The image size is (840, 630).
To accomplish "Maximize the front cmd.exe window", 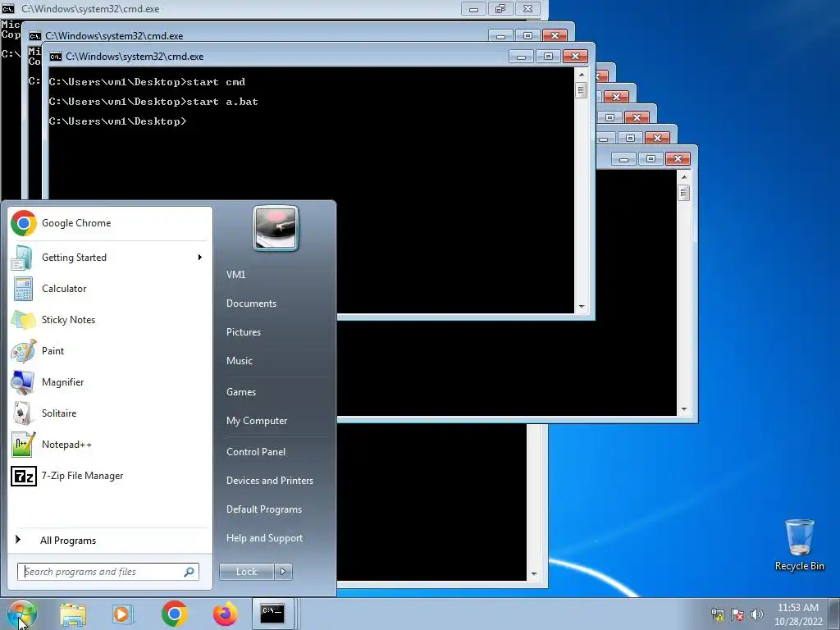I will pos(548,57).
